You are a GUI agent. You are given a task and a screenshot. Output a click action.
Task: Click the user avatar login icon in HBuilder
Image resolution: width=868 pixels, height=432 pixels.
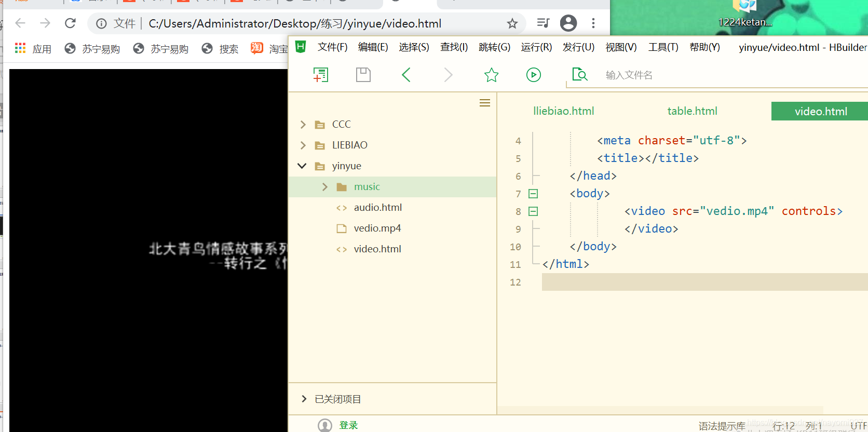325,425
